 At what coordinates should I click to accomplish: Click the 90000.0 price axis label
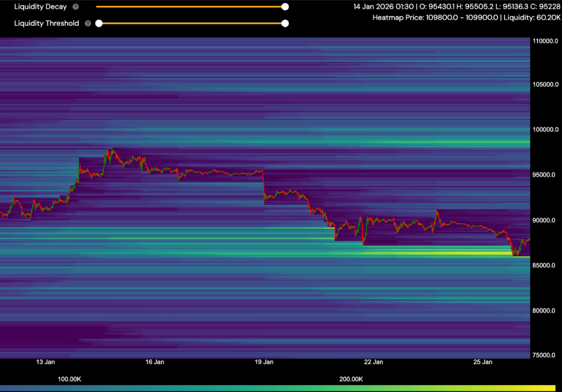pos(544,220)
